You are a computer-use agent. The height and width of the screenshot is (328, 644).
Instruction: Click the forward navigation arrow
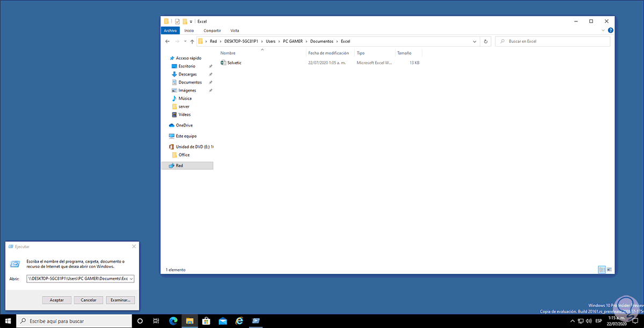point(177,41)
